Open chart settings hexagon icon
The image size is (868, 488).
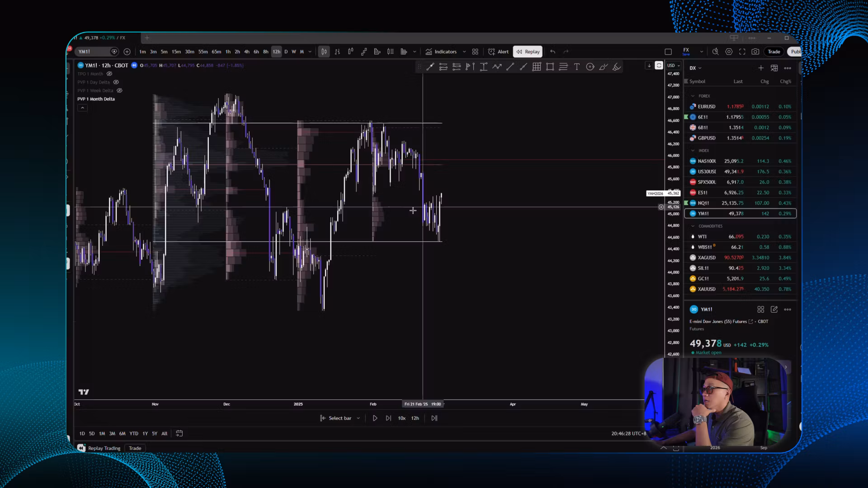(x=729, y=52)
